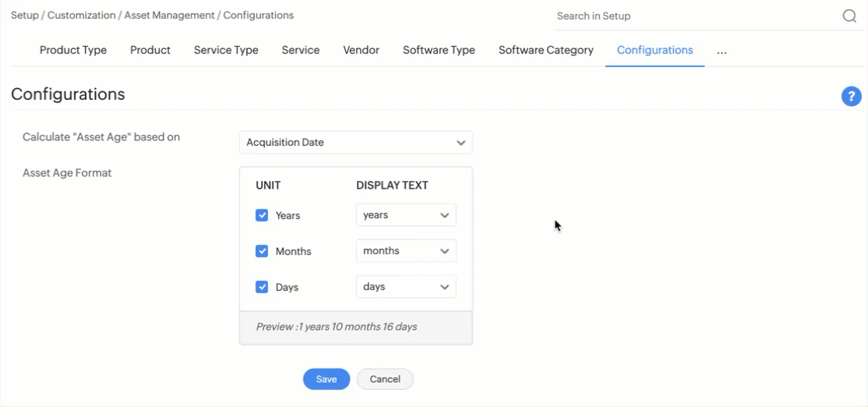The image size is (868, 407).
Task: Show more tabs via ellipsis
Action: tap(722, 51)
